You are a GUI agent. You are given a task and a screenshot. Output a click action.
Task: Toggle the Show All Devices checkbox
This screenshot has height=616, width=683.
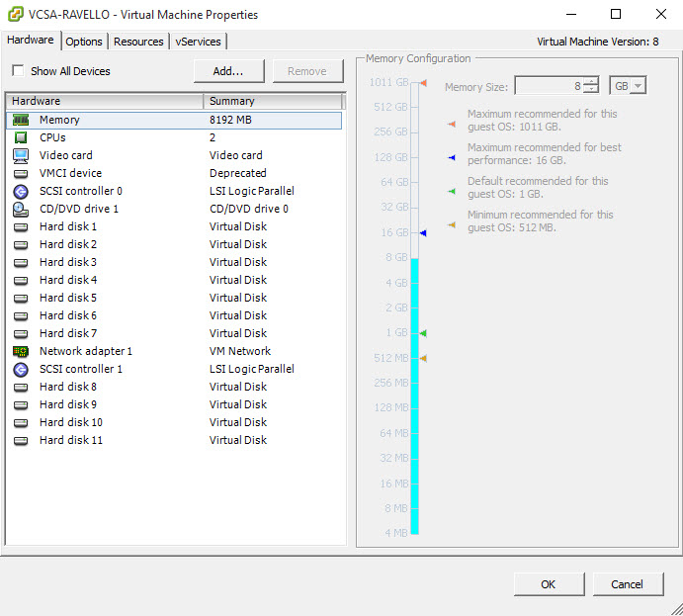18,71
